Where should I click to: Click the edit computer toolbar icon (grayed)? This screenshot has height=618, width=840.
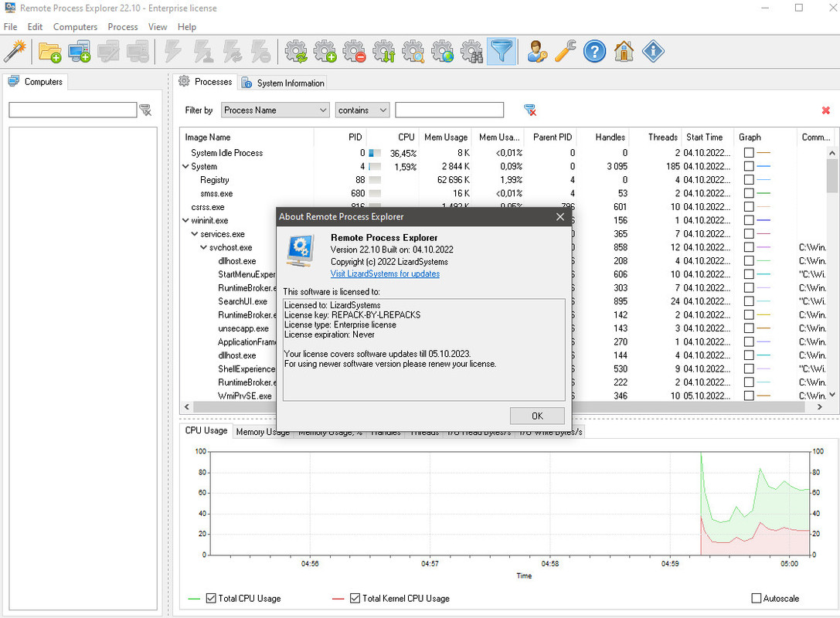108,52
